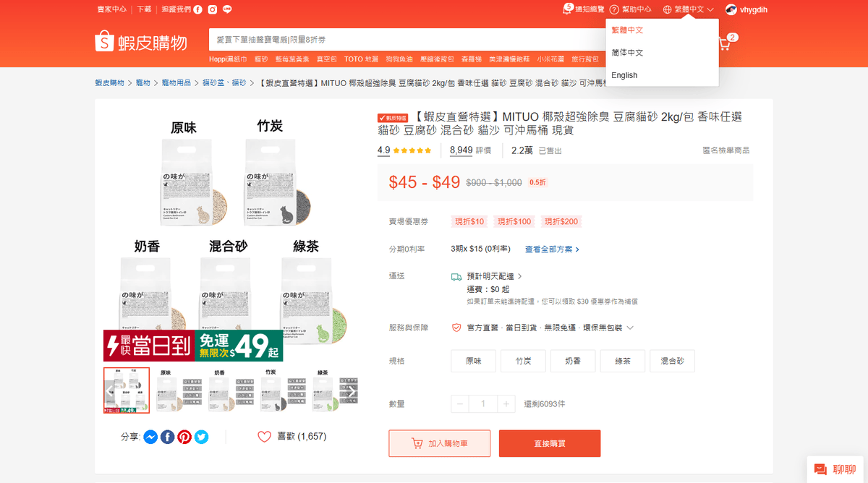Open 幫助中心 help center
The width and height of the screenshot is (868, 483).
pos(630,9)
